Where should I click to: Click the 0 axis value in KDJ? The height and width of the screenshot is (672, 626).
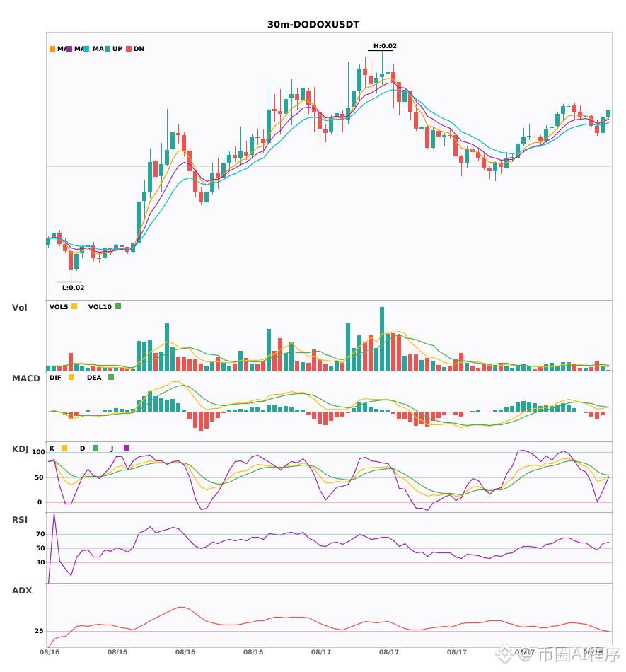[40, 502]
